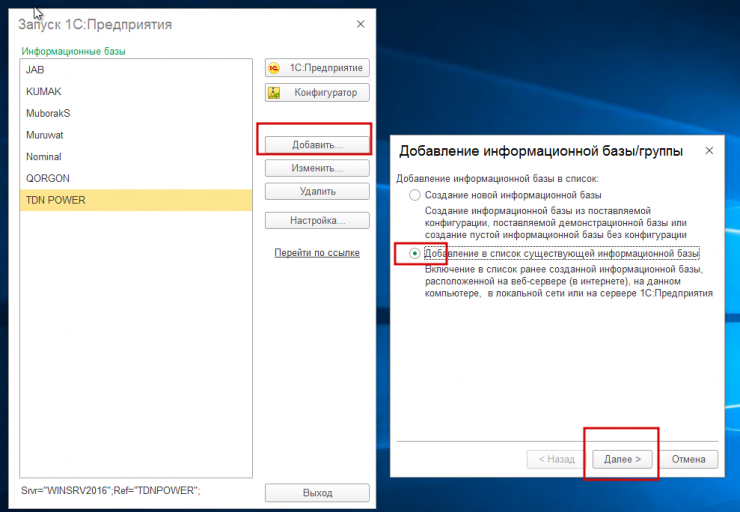This screenshot has width=740, height=512.
Task: Click the Конфигуратор icon
Action: (274, 92)
